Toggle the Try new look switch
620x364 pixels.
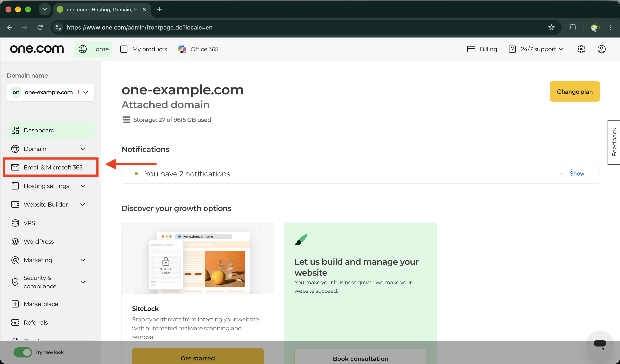pos(23,352)
